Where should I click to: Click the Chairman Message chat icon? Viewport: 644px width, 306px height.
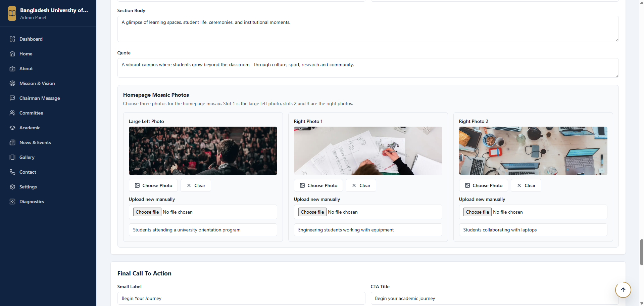point(12,98)
